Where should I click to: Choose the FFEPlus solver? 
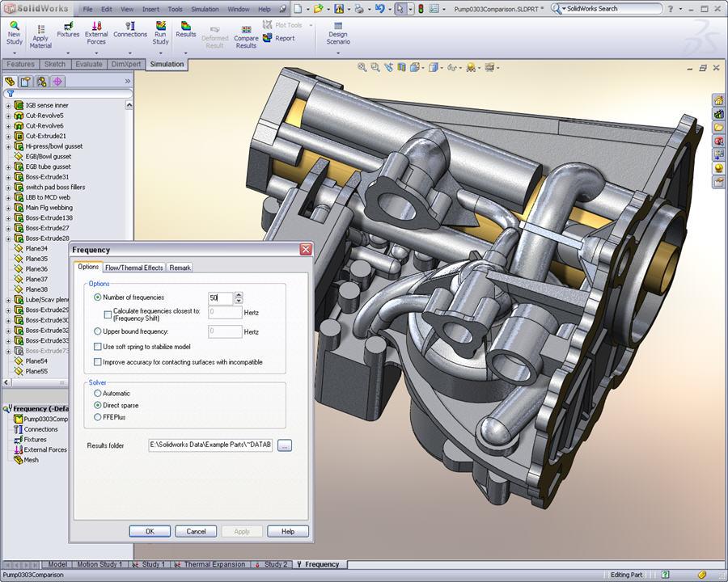[x=98, y=417]
